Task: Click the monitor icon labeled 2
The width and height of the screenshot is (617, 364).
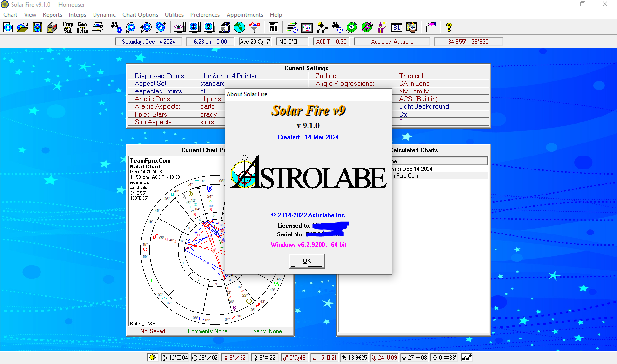Action: [209, 27]
